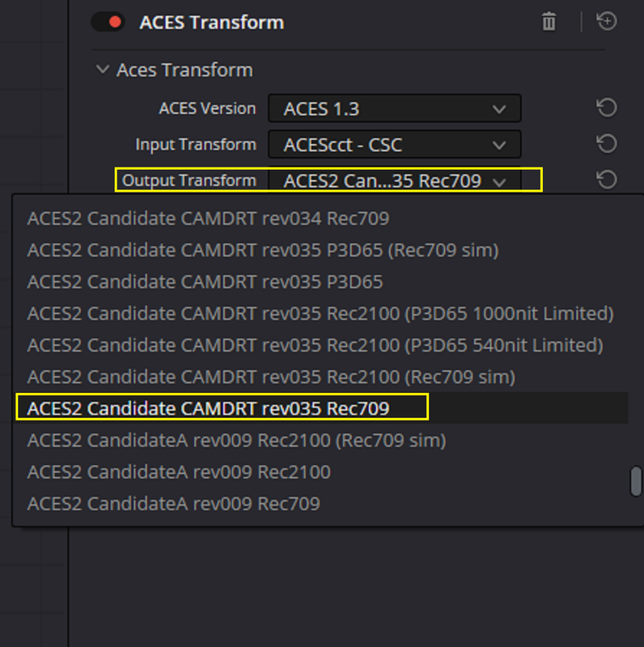Viewport: 644px width, 647px height.
Task: Toggle the ACES Transform effect on/off switch
Action: pyautogui.click(x=108, y=22)
